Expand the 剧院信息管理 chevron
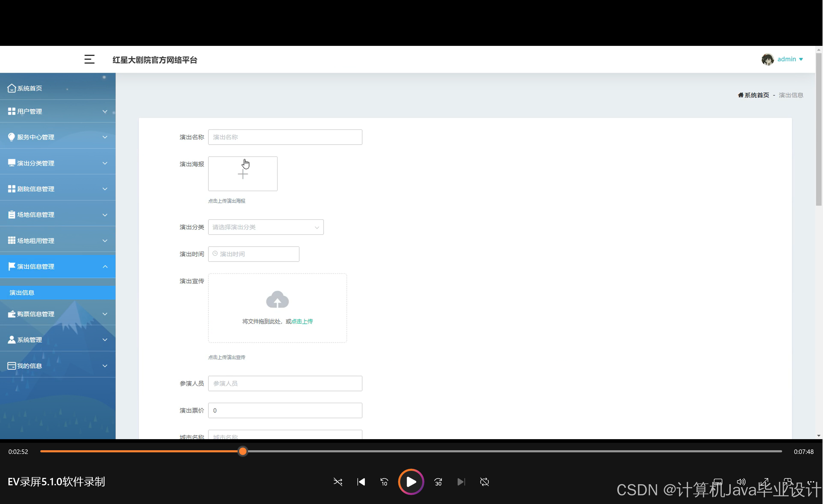Screen dimensions: 823x504 tap(105, 189)
